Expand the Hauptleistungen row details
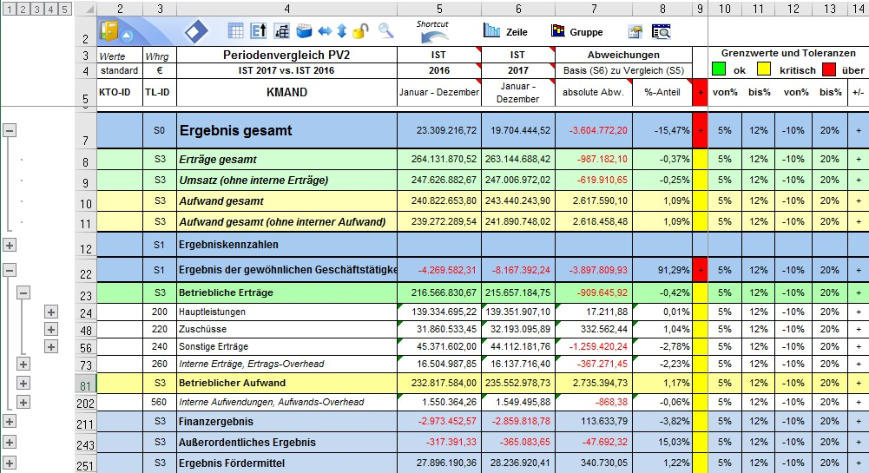The height and width of the screenshot is (473, 869). [x=51, y=312]
